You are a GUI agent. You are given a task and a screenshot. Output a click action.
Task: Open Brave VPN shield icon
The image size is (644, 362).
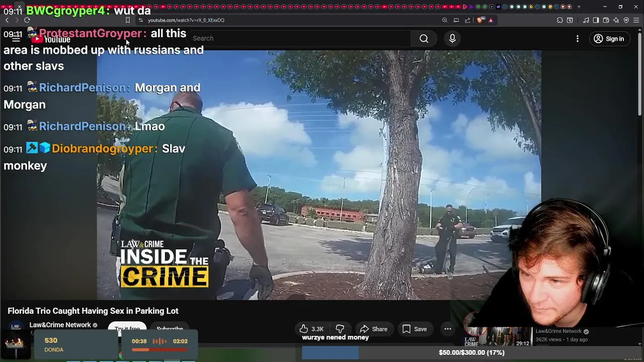[626, 20]
